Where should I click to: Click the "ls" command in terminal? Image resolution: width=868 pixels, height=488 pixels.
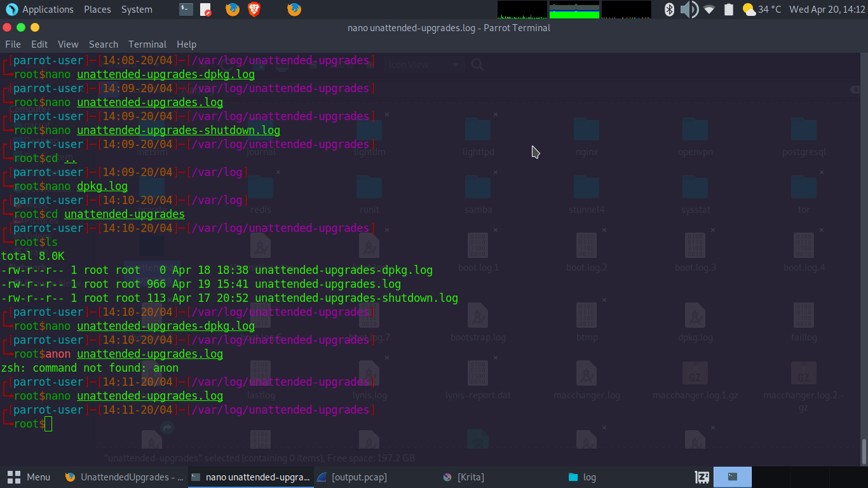(51, 242)
